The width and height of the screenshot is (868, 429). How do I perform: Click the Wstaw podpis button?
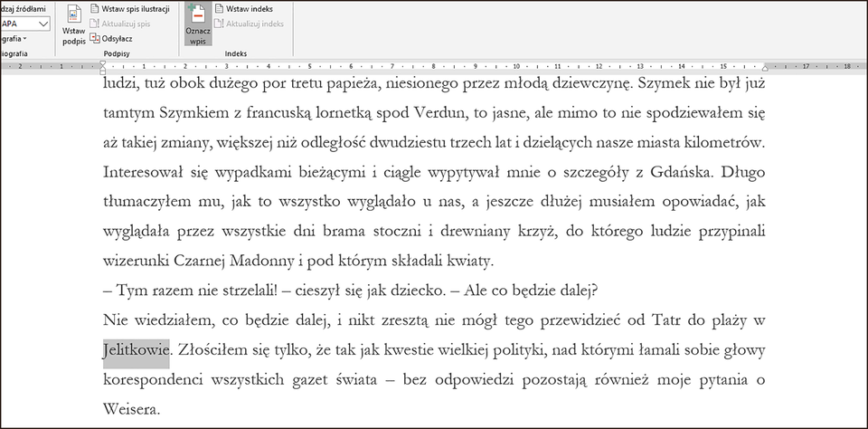(74, 25)
